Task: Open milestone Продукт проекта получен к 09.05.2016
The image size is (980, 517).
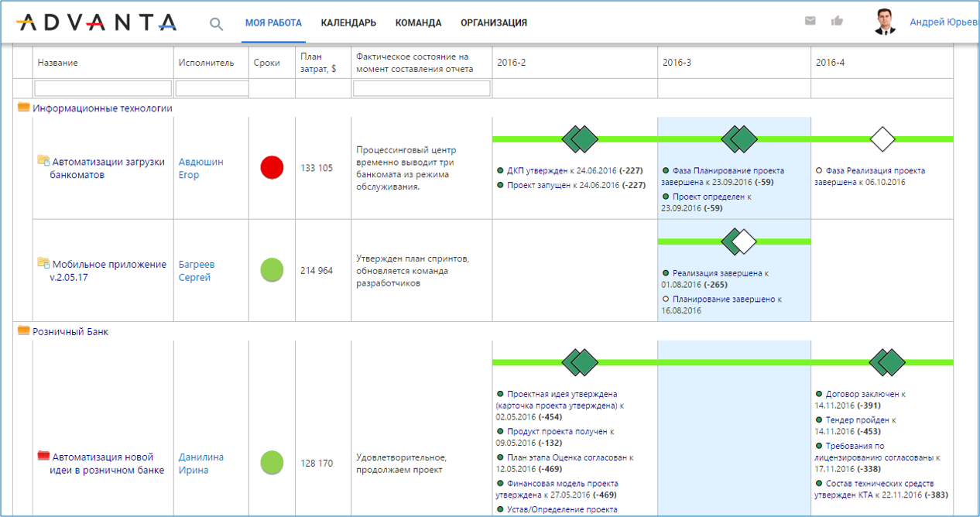Action: click(554, 437)
